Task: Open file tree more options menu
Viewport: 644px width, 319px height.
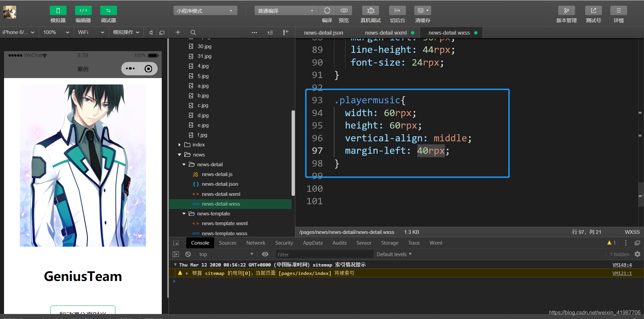Action: [x=254, y=33]
